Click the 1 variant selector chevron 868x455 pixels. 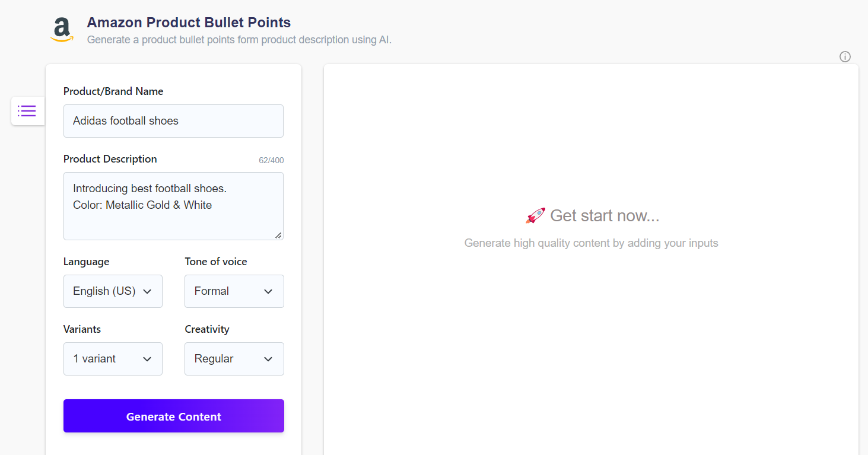(x=147, y=359)
